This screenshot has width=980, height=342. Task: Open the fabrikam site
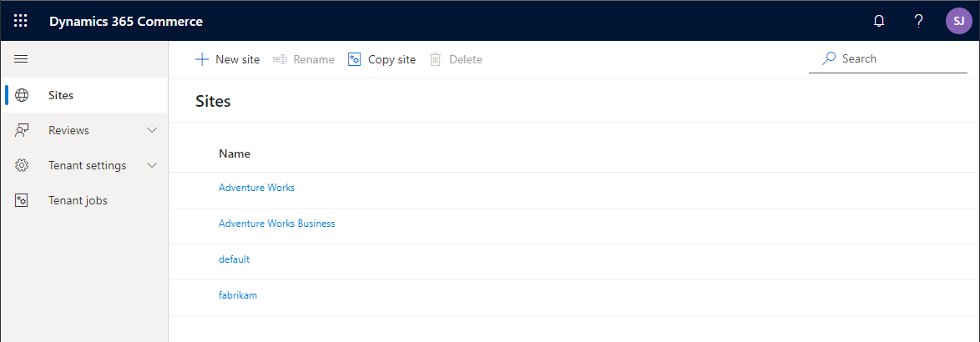(x=238, y=295)
